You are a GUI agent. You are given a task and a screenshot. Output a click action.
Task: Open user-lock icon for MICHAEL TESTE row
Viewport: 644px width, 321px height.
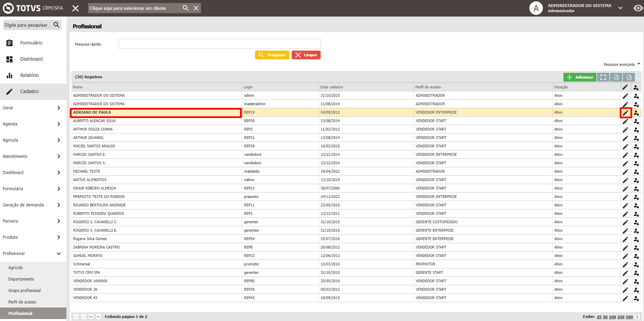pos(636,172)
